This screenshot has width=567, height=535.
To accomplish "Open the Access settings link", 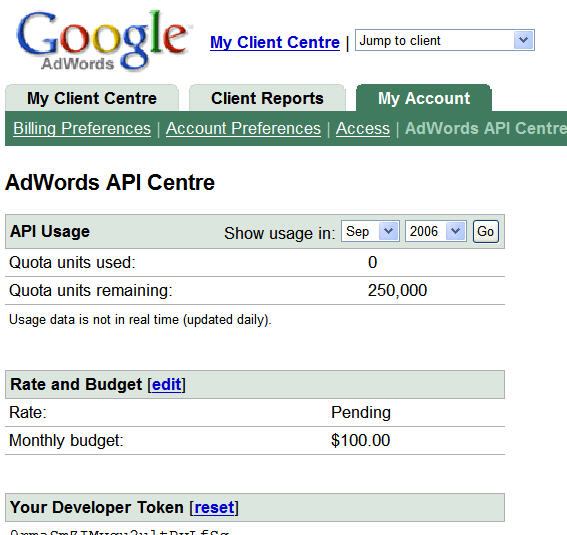I will click(x=363, y=128).
